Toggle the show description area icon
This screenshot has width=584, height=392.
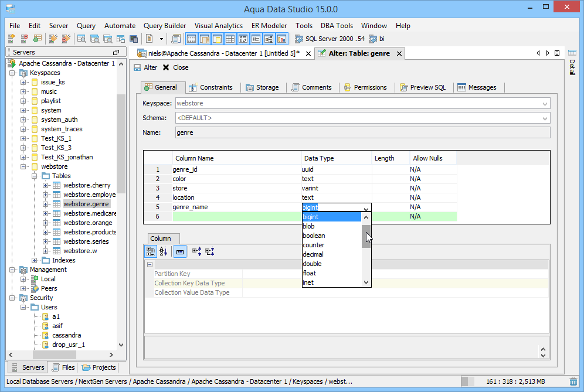click(180, 251)
